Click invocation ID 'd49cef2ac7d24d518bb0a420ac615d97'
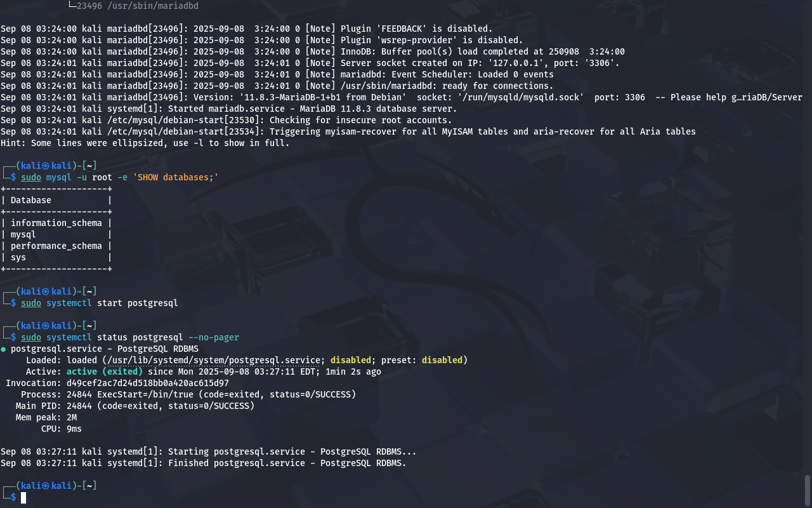Screen dimensions: 812x508 148,383
